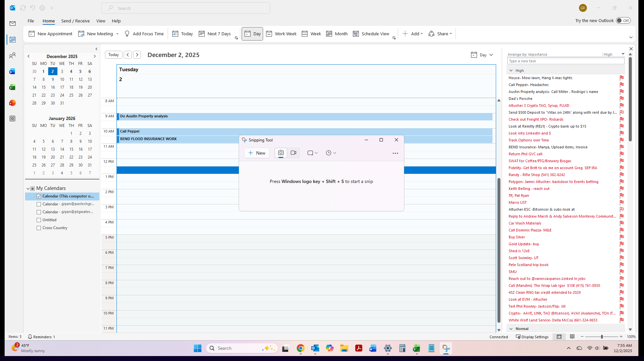This screenshot has height=361, width=644.
Task: Select video record mode in Snipping Tool
Action: pos(293,153)
